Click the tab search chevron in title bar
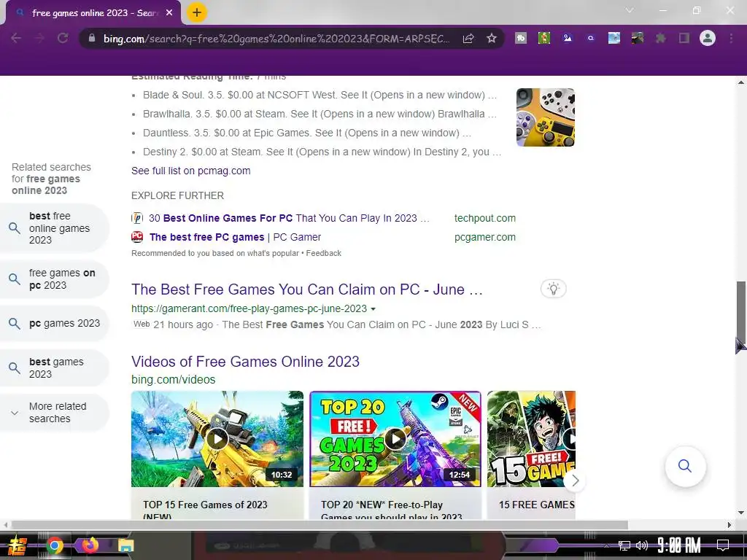747x560 pixels. click(x=630, y=10)
